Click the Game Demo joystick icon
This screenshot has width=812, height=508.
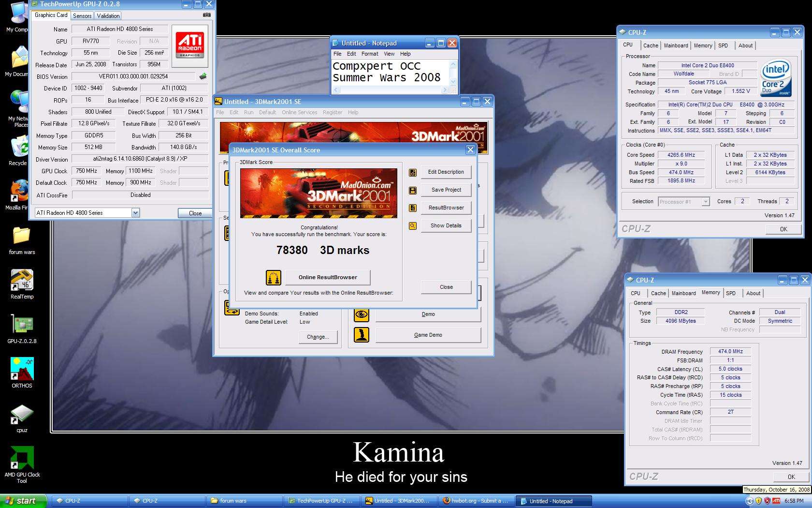click(362, 335)
